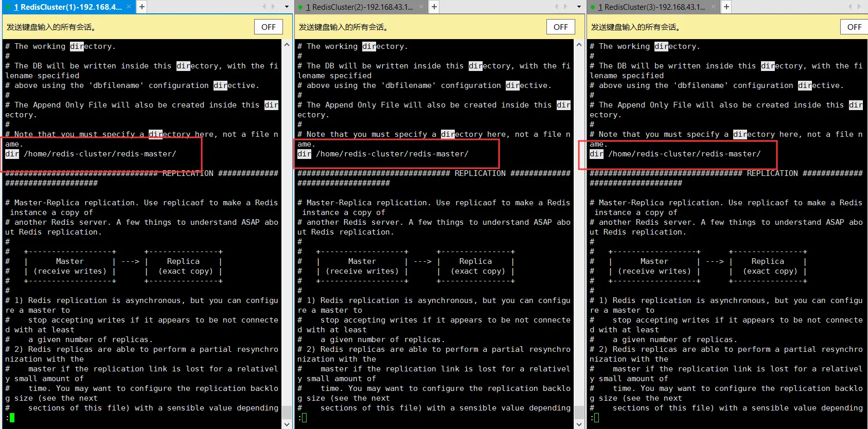The height and width of the screenshot is (429, 868).
Task: Close the RedisCluster(2) tab
Action: (x=421, y=7)
